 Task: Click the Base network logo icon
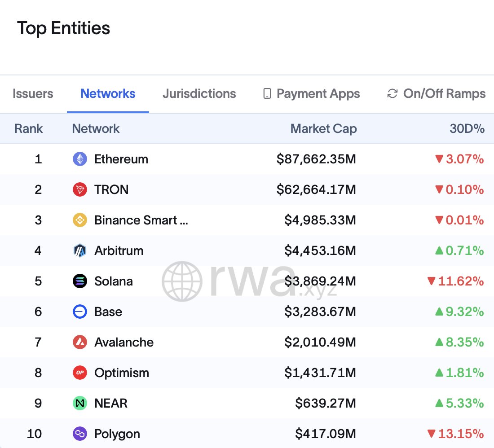(80, 312)
